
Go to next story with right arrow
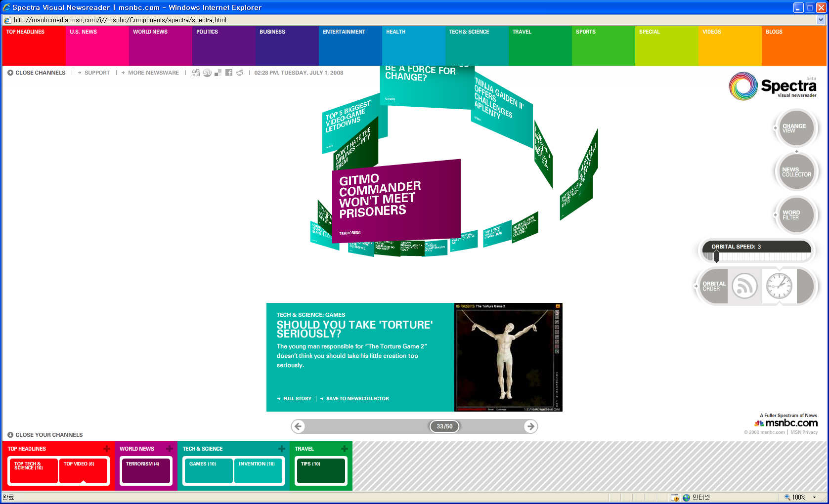coord(530,426)
